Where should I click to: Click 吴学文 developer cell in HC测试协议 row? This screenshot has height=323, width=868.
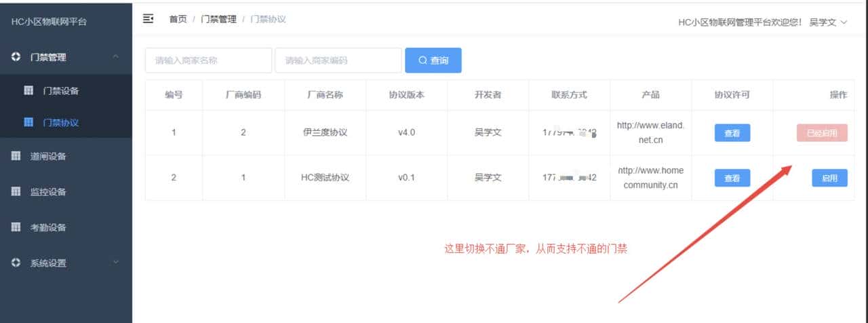tap(488, 178)
